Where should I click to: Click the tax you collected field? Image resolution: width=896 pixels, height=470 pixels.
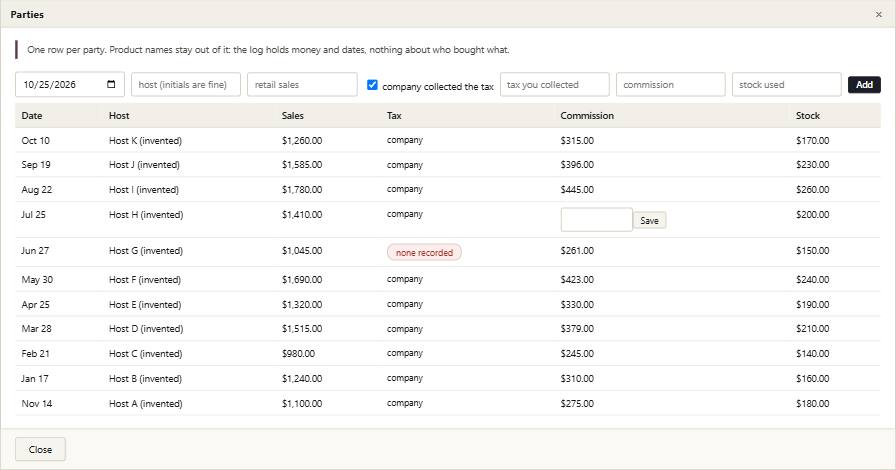click(554, 85)
